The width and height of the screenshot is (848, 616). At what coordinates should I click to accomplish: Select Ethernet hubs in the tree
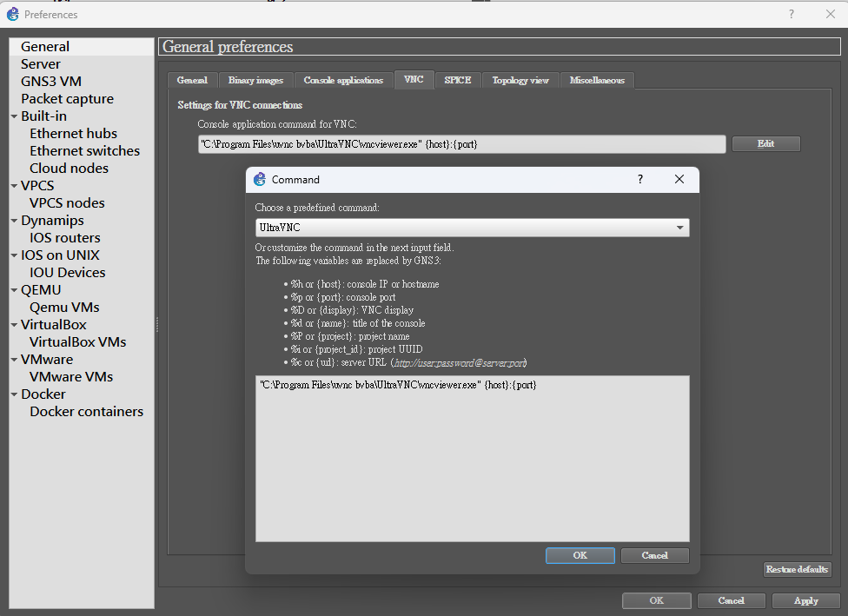click(73, 134)
